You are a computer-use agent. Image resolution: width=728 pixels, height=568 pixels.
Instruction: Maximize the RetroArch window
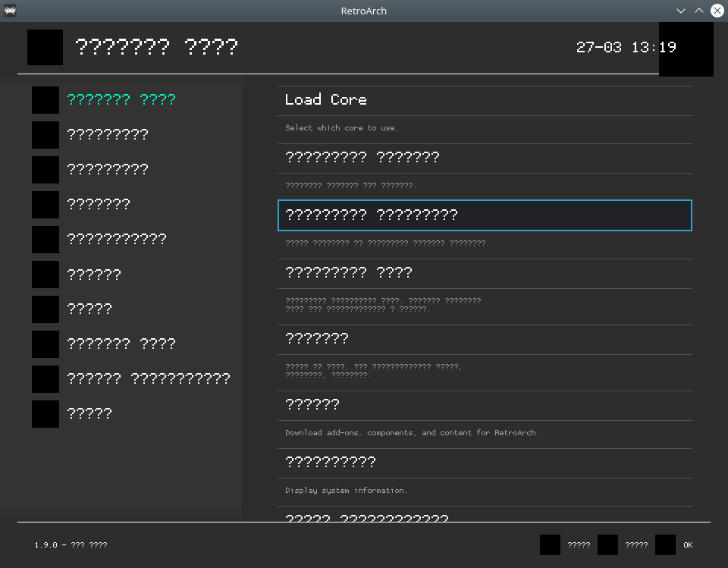[698, 11]
